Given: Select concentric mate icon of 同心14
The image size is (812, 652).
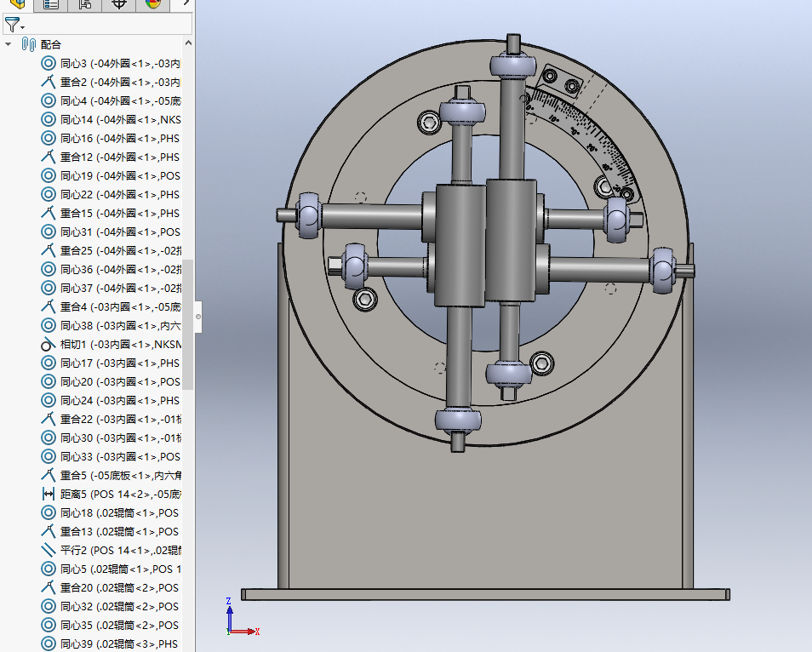Looking at the screenshot, I should tap(49, 120).
